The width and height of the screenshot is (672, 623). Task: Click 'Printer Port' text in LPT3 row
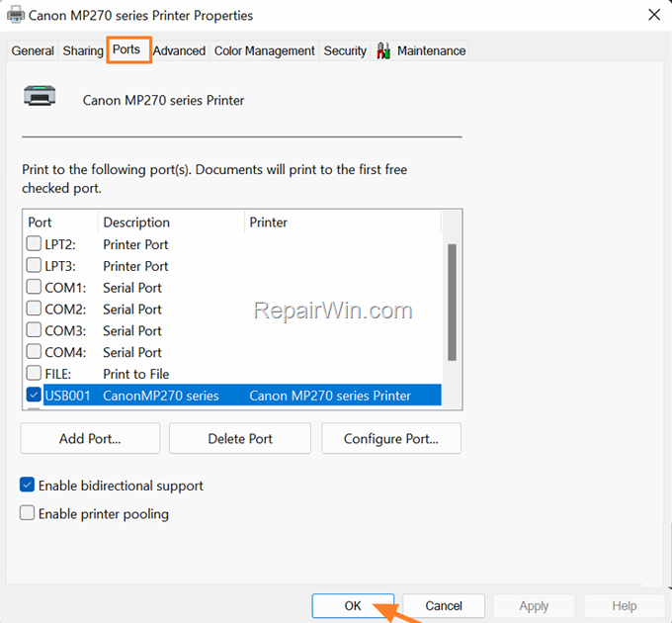pos(135,266)
